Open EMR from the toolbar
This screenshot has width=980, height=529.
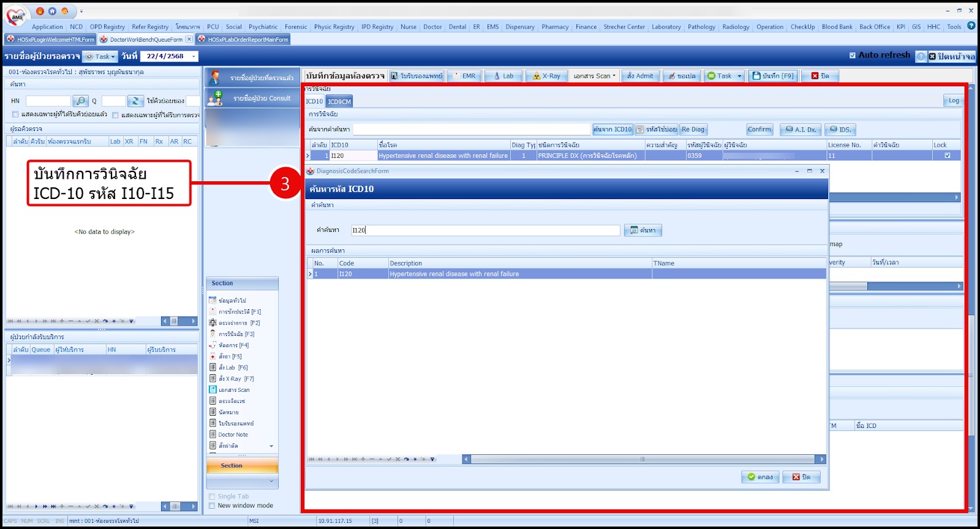(x=463, y=76)
